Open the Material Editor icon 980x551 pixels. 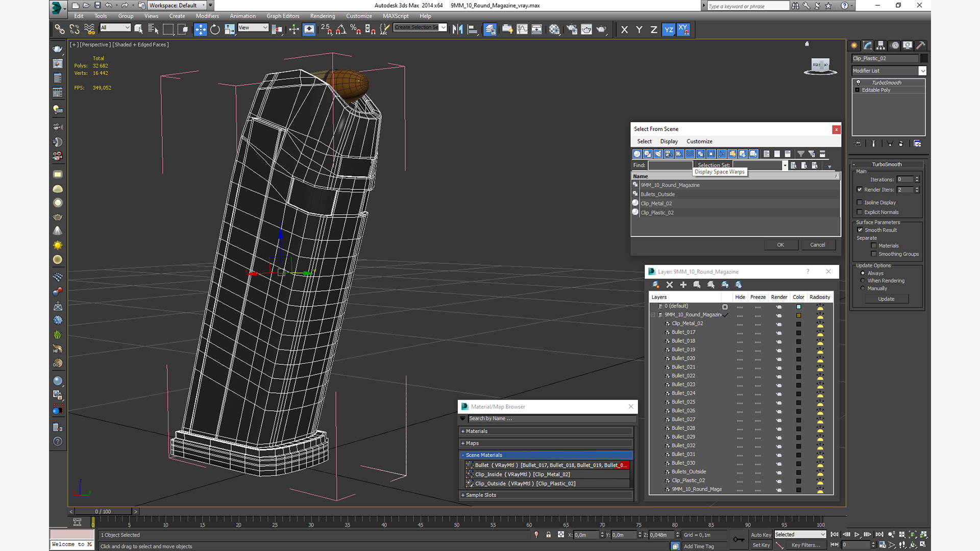pos(554,30)
